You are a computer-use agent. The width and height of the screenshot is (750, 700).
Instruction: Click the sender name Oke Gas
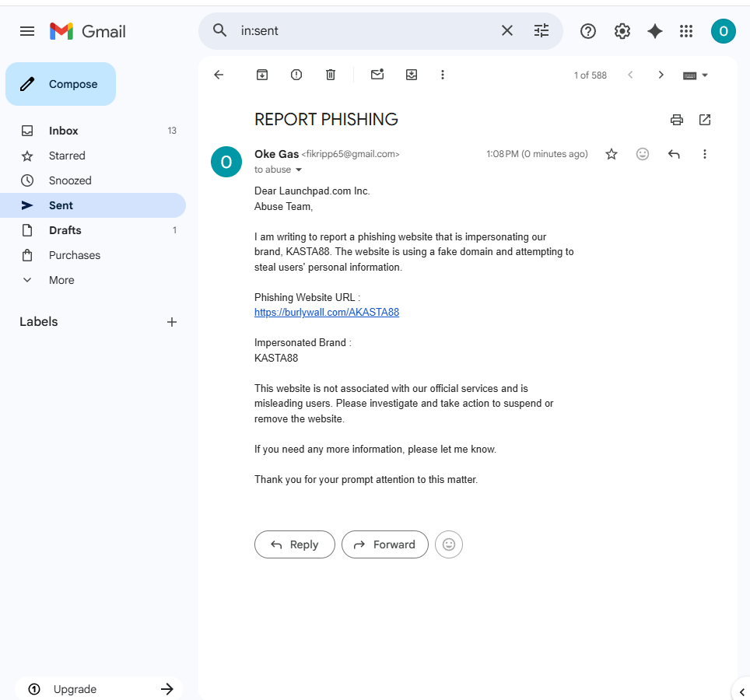tap(276, 154)
